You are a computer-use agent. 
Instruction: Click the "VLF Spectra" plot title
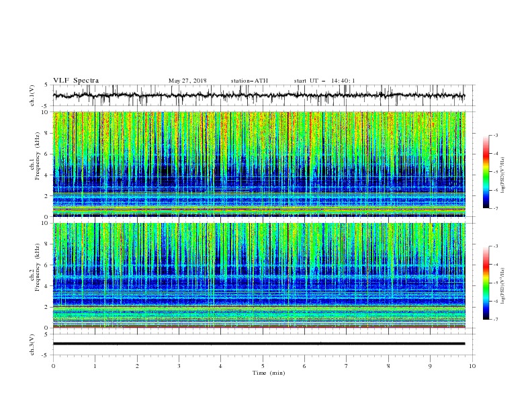(76, 81)
